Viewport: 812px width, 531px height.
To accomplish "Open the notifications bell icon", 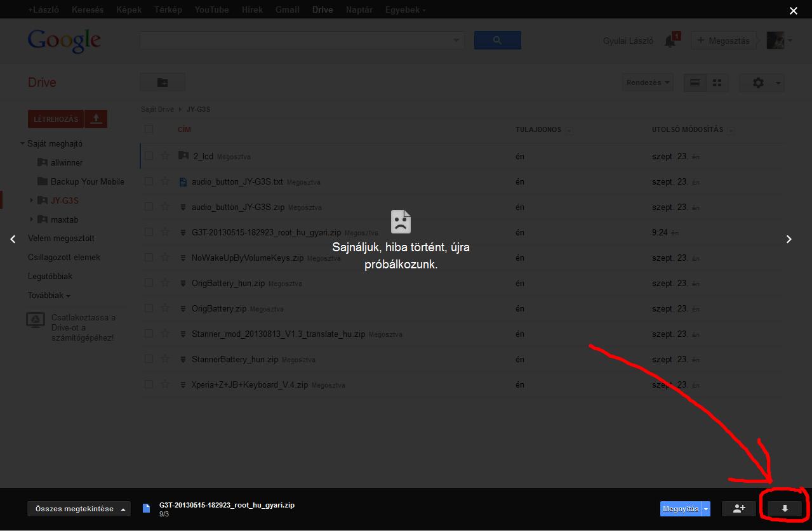I will tap(670, 41).
